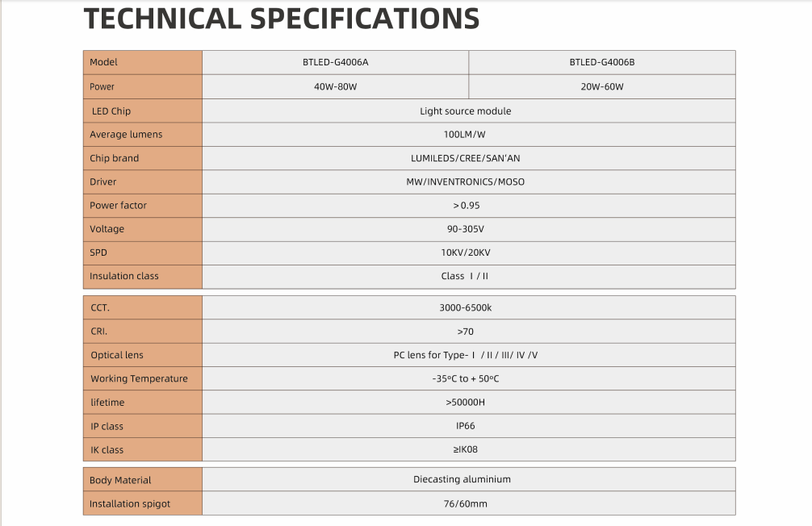
Task: Select the LUMILEDS/CREE/SAN'AN chip brand text
Action: click(x=465, y=158)
